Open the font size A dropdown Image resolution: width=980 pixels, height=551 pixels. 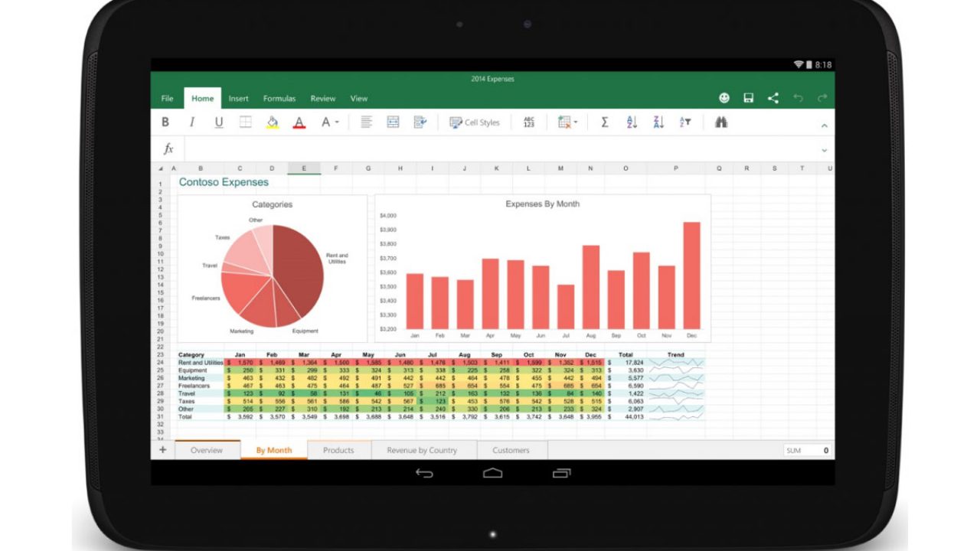[x=329, y=122]
